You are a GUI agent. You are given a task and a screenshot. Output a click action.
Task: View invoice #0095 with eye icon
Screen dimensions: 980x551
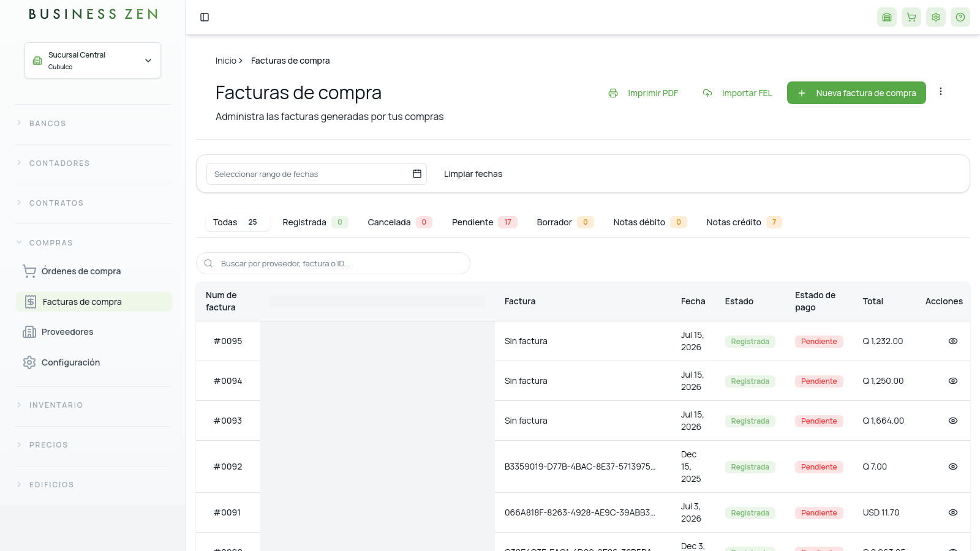pyautogui.click(x=953, y=341)
